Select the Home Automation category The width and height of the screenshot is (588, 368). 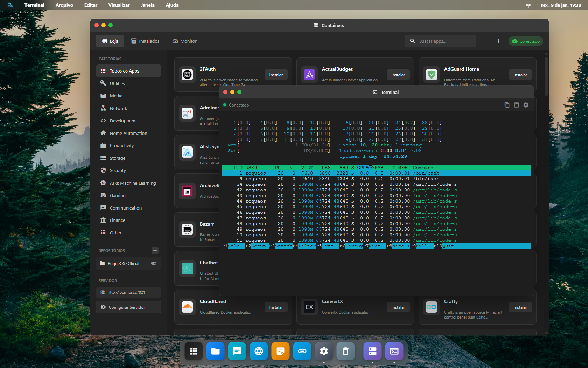point(128,133)
